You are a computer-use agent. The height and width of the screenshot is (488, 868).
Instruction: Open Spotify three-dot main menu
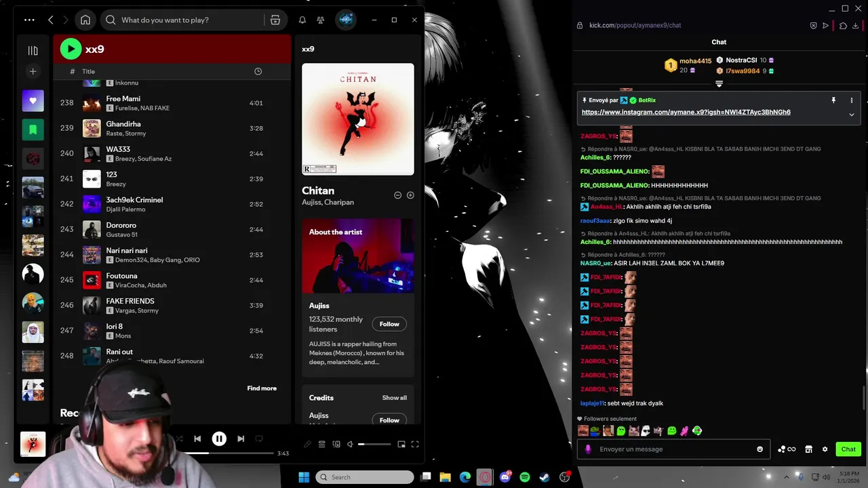29,20
